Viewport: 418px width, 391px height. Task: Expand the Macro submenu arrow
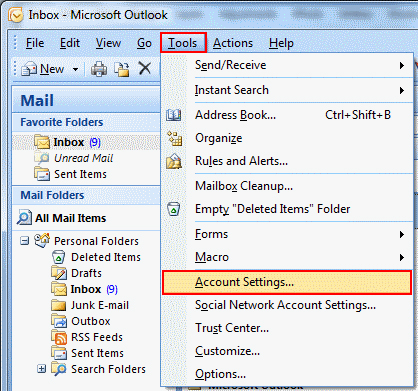(402, 257)
